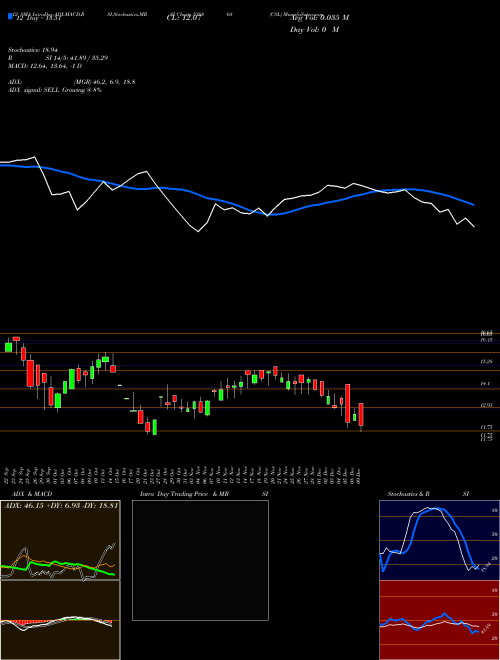Click the first green candlestick at 22 Sep
The image size is (500, 660).
pyautogui.click(x=8, y=347)
